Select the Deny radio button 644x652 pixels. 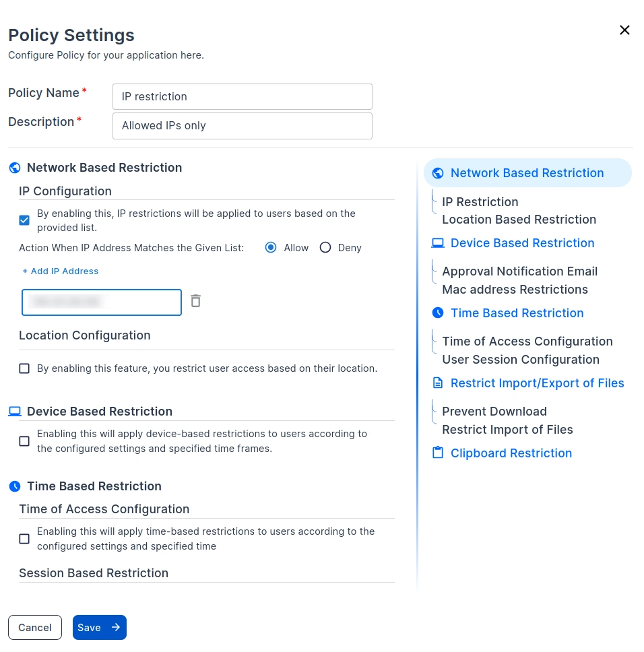click(x=325, y=247)
